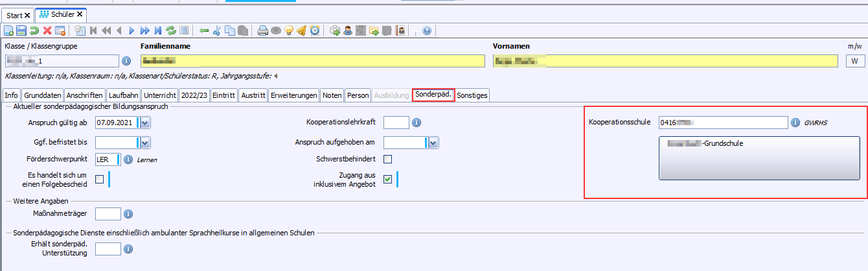Image resolution: width=868 pixels, height=271 pixels.
Task: Switch to the Grunddaten tab
Action: (43, 95)
